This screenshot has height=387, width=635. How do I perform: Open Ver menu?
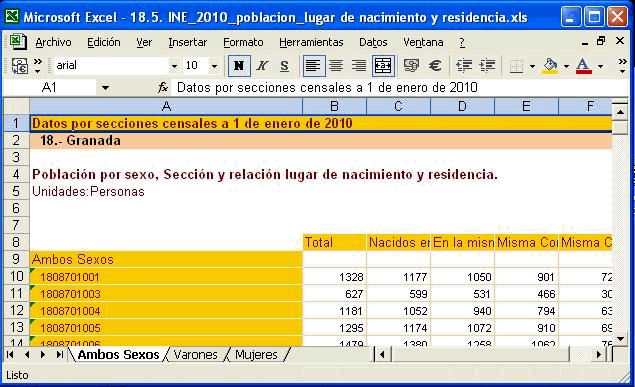[x=144, y=42]
